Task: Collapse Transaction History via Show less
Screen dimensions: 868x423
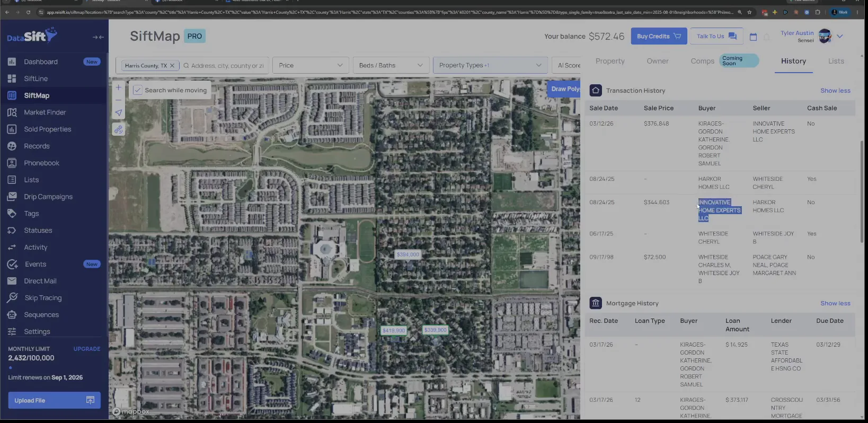Action: click(835, 91)
